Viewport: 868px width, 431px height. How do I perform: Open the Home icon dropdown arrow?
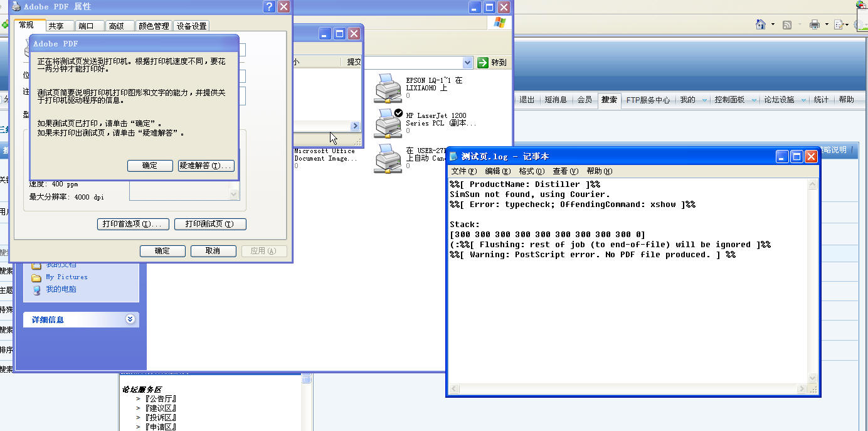(773, 25)
